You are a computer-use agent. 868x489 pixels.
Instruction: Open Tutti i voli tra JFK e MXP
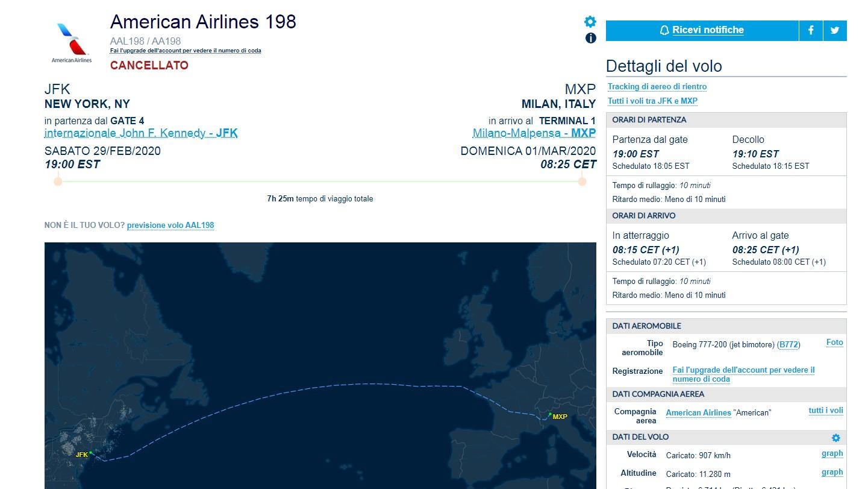(x=652, y=101)
